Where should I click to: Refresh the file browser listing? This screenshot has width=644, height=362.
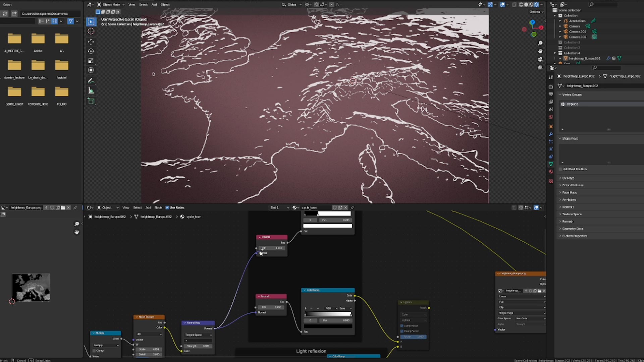(5, 14)
